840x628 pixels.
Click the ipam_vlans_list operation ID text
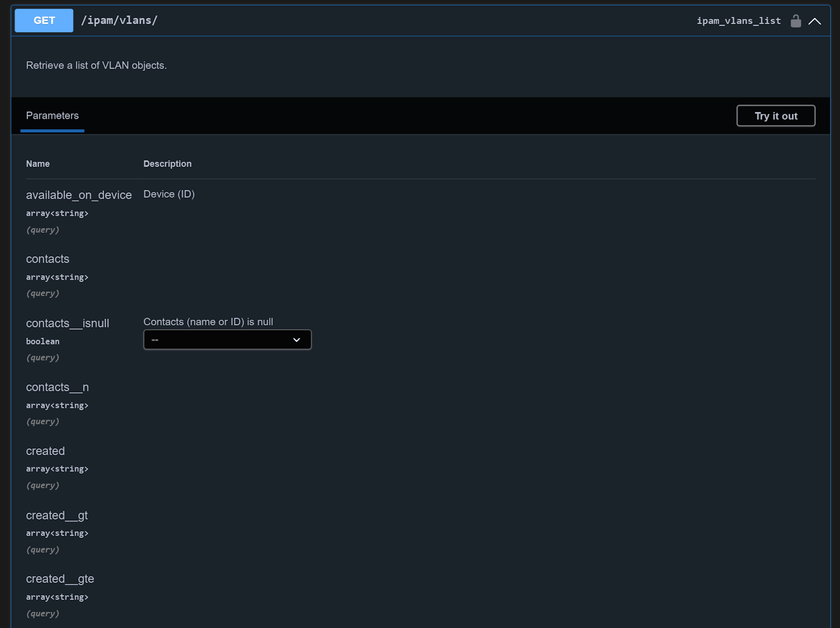(x=738, y=21)
